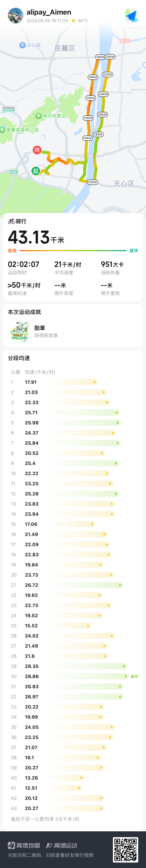
Task: Tap the green 起 start marker
Action: pyautogui.click(x=36, y=171)
